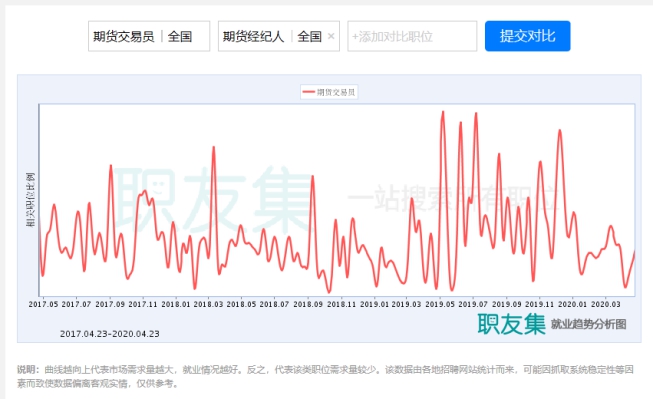Click 全国 region in 期货经纪人 box
The width and height of the screenshot is (653, 399).
pos(309,37)
